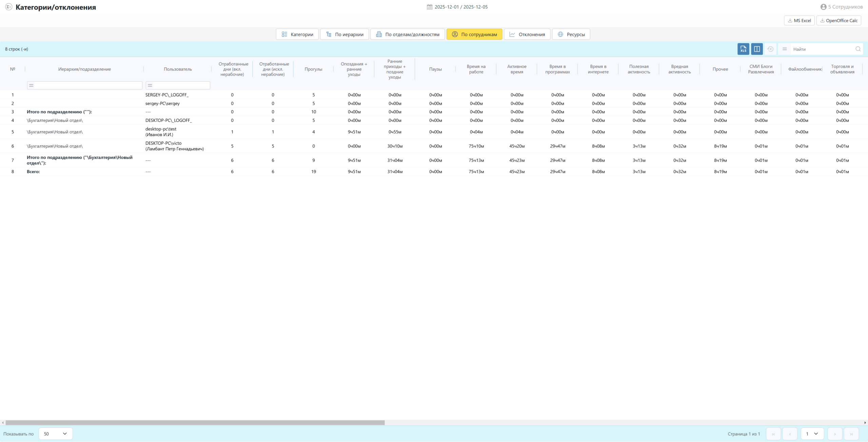Click the calendar date range icon
The width and height of the screenshot is (868, 442).
(430, 7)
